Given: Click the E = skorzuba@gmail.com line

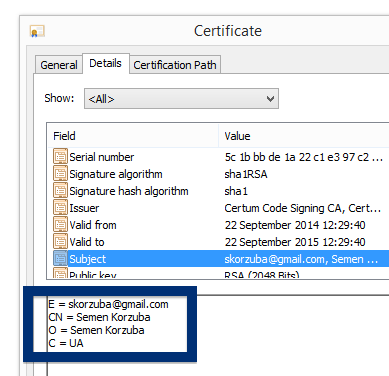Looking at the screenshot, I should tap(108, 304).
